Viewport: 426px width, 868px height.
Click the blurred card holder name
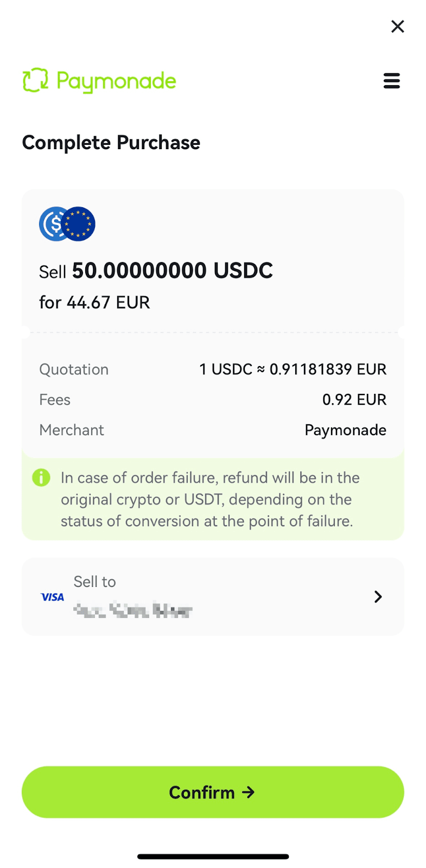(x=133, y=611)
